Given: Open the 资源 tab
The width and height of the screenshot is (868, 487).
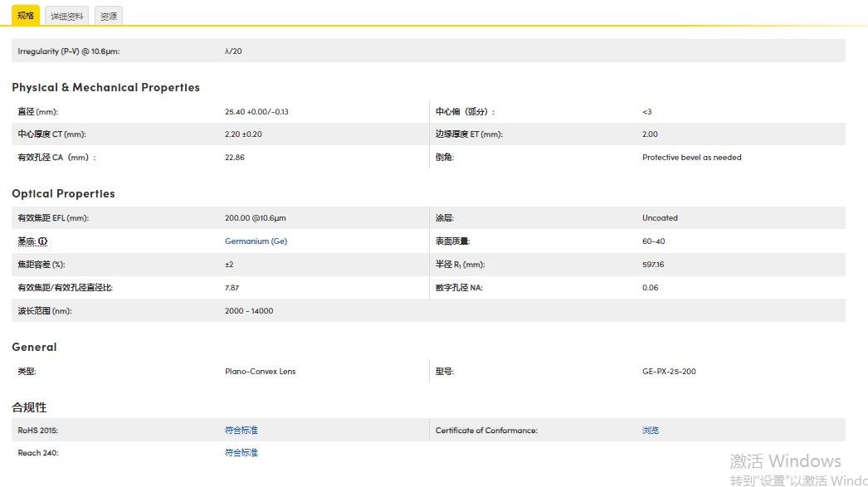Looking at the screenshot, I should pos(109,16).
